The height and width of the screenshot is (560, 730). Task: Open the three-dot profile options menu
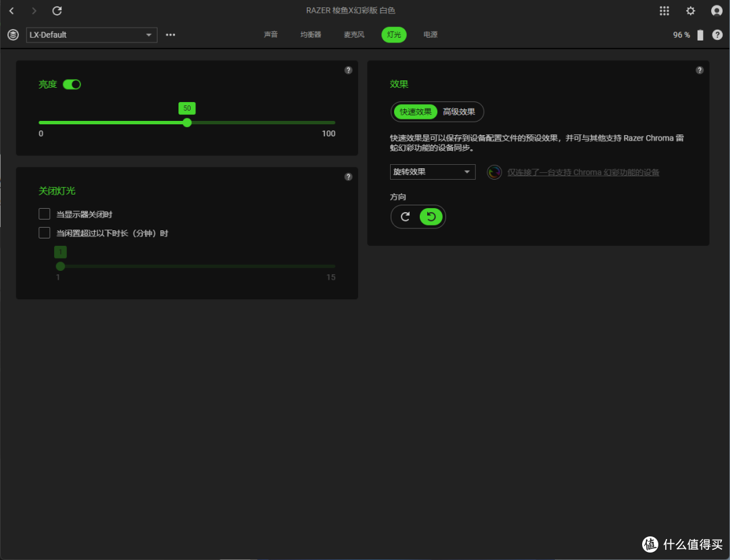[x=170, y=35]
